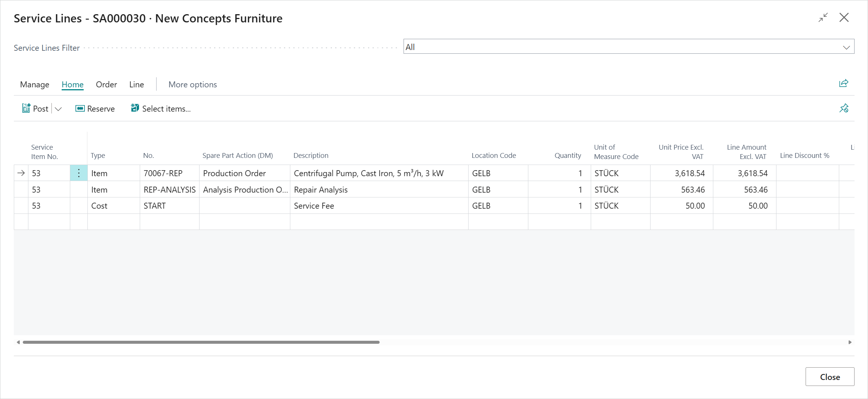The width and height of the screenshot is (868, 399).
Task: Click the Post icon in toolbar
Action: pyautogui.click(x=26, y=108)
